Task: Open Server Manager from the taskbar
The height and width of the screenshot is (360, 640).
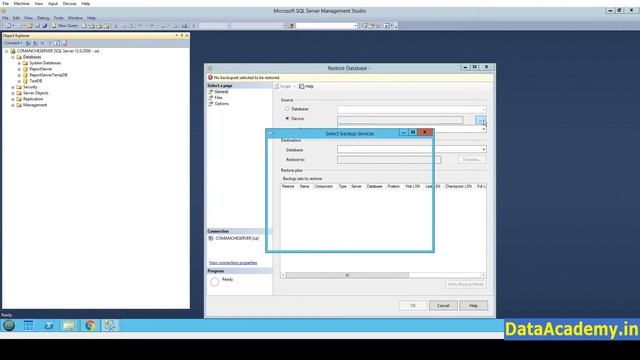Action: [29, 325]
